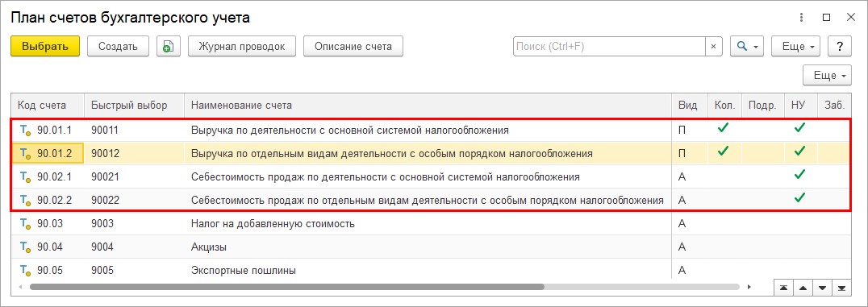The width and height of the screenshot is (868, 307).
Task: Select account code 90.02.1
Action: (x=54, y=177)
